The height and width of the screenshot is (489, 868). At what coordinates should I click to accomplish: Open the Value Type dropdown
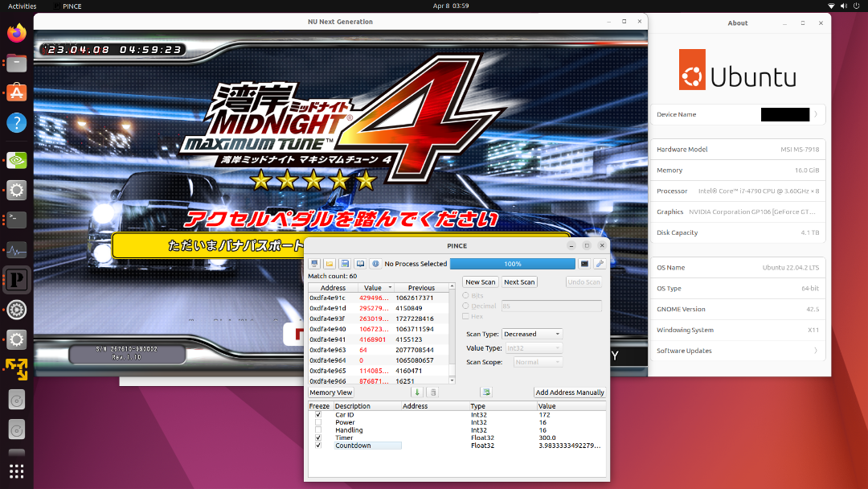coord(534,347)
